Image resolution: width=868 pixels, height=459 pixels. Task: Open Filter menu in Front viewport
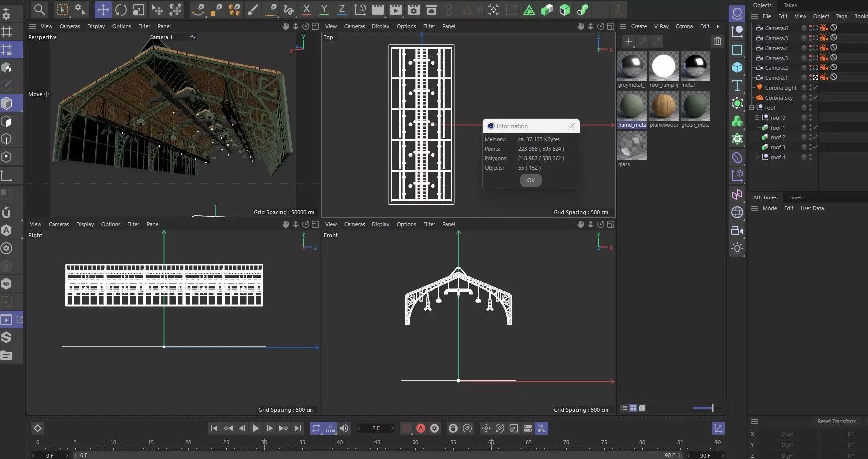tap(429, 224)
